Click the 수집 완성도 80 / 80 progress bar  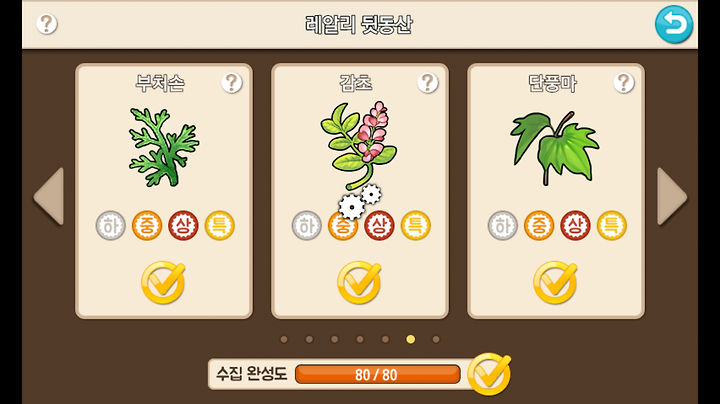(377, 375)
